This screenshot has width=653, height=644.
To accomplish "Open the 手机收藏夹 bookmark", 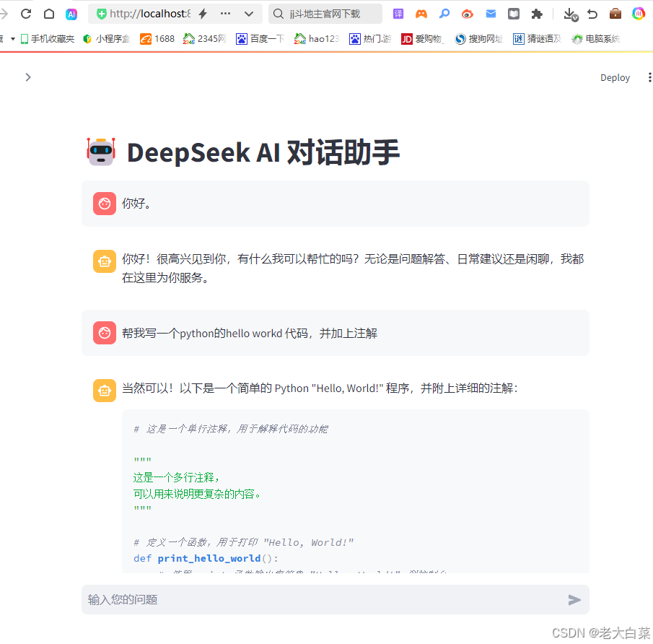I will pos(48,39).
